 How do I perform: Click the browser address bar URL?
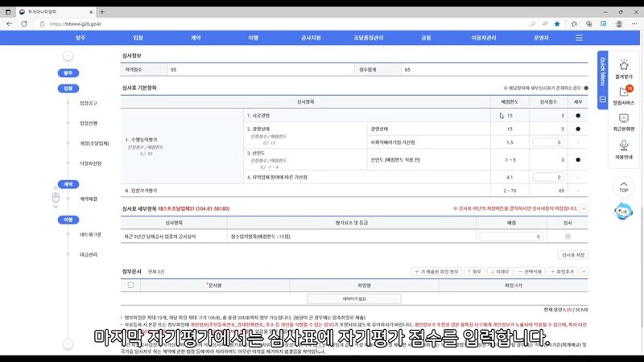pyautogui.click(x=75, y=24)
